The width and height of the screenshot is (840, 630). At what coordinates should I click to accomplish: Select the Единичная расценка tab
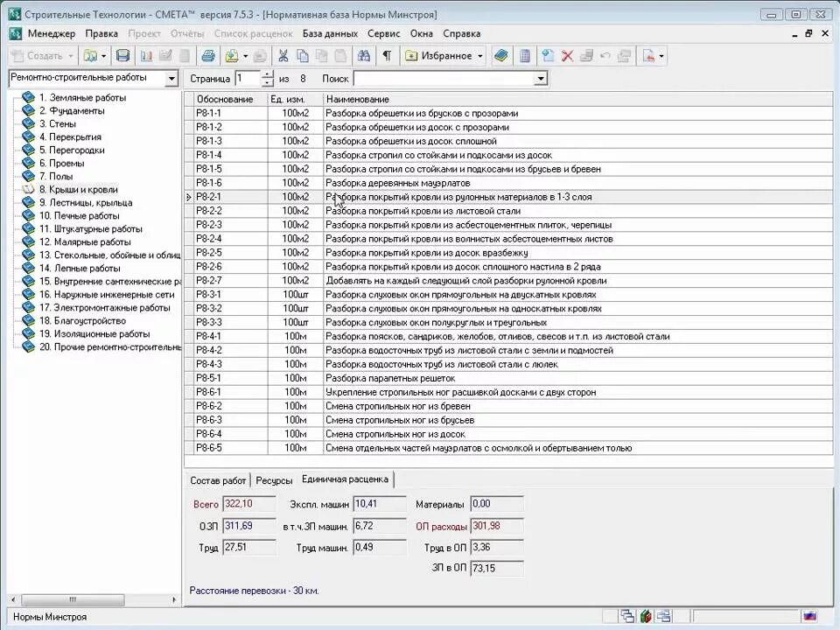click(345, 479)
